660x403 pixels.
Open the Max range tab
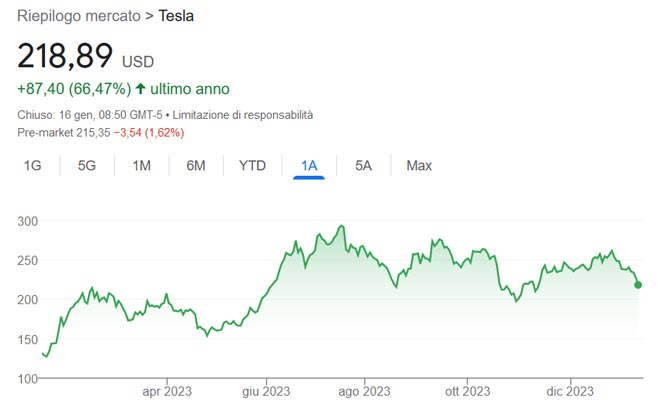click(x=419, y=166)
